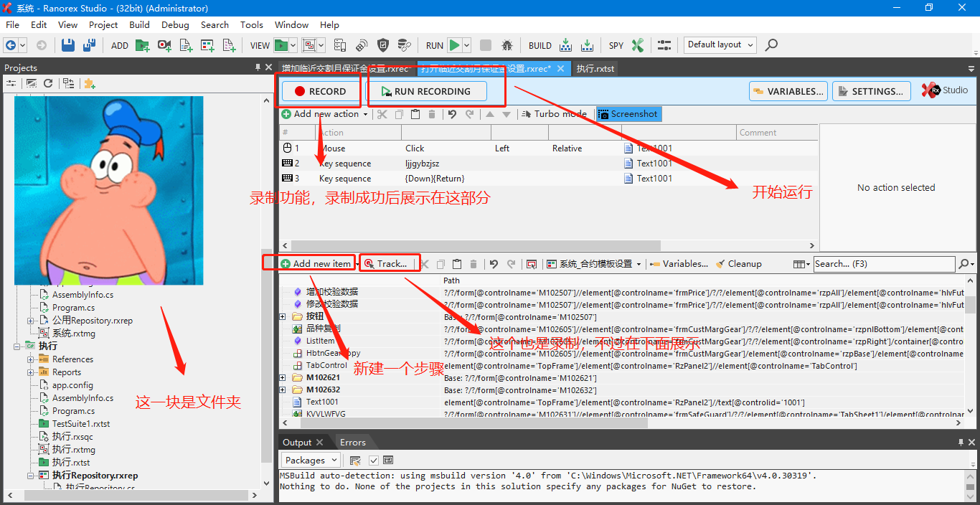This screenshot has width=980, height=505.
Task: Open the Debug menu
Action: pyautogui.click(x=175, y=24)
